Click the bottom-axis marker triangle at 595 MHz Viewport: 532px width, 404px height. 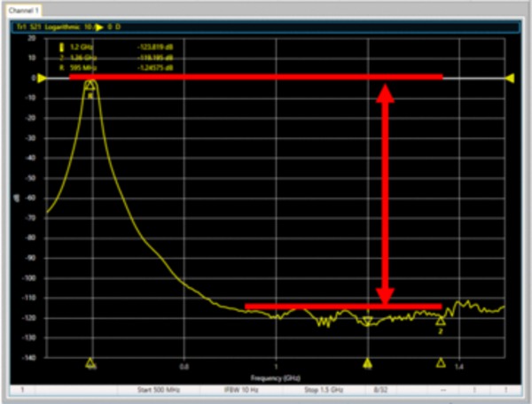pyautogui.click(x=90, y=362)
